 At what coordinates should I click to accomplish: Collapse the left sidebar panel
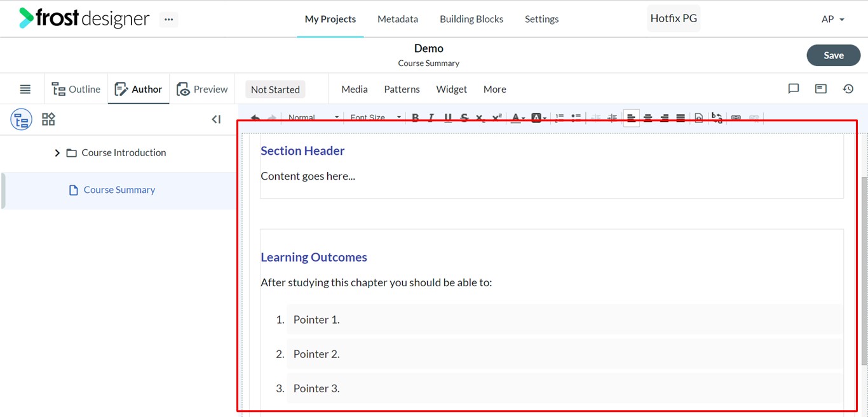point(216,119)
